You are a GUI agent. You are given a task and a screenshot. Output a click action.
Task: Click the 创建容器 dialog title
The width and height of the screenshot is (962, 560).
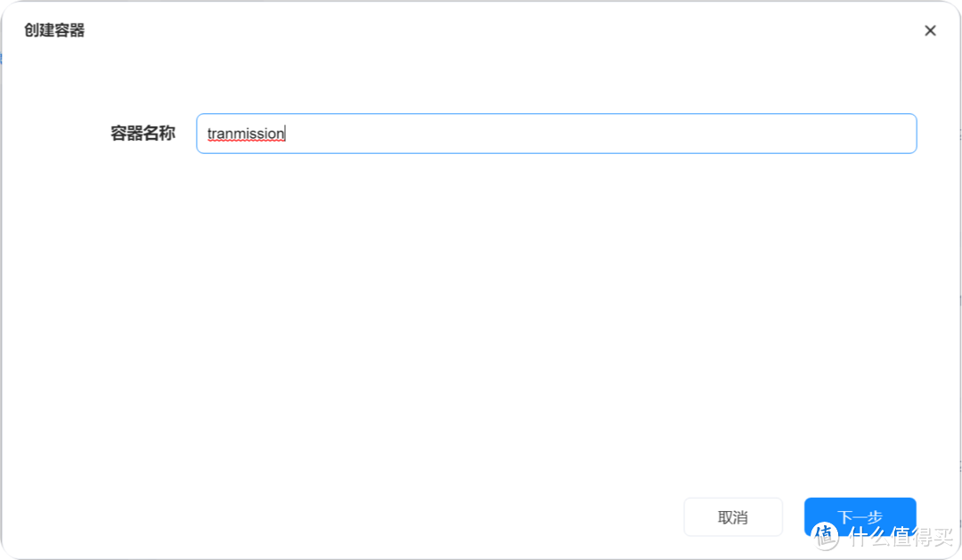point(54,30)
